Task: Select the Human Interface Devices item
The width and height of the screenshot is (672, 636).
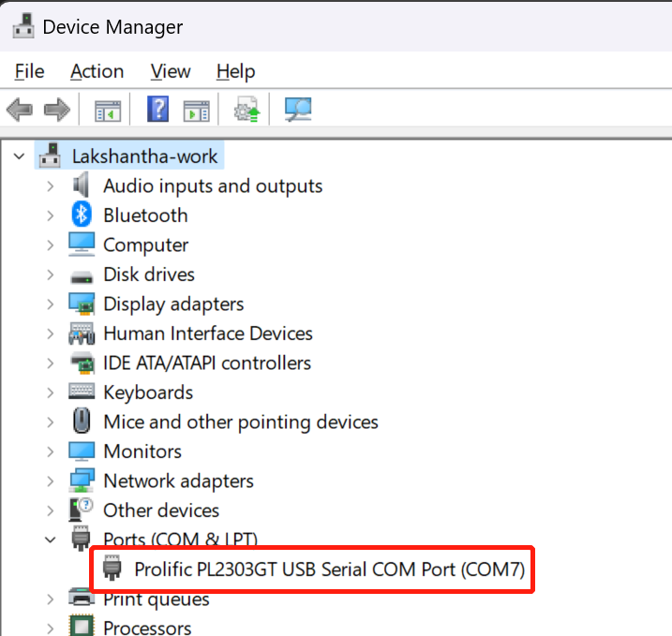Action: pos(208,333)
